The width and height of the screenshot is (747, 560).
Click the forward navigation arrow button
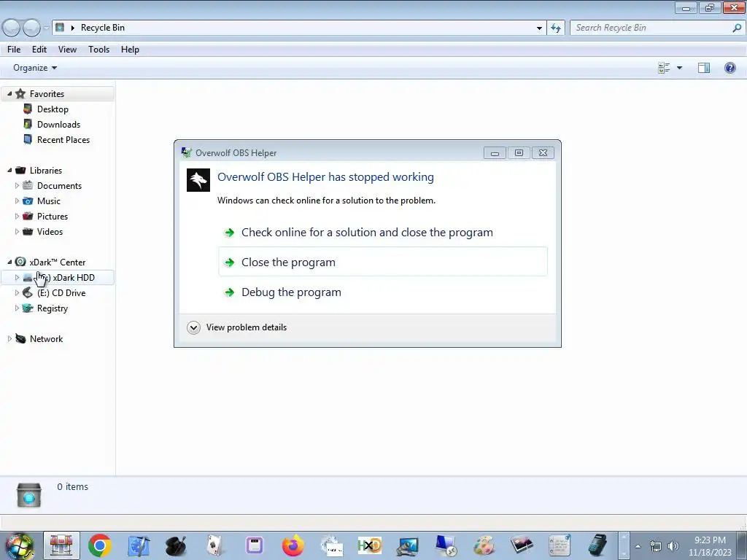click(31, 28)
